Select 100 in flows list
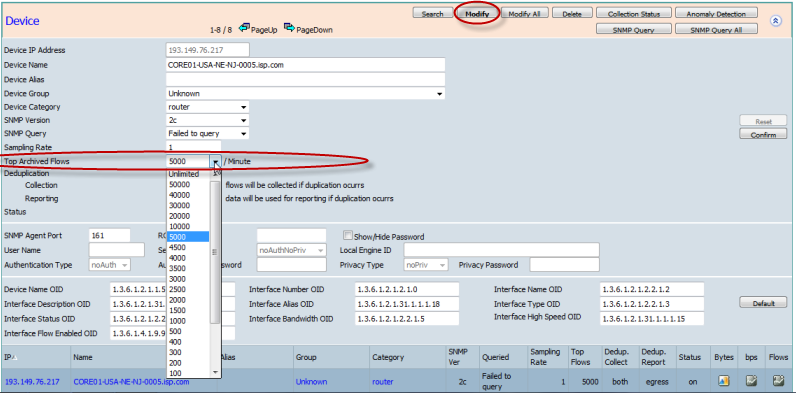The height and width of the screenshot is (393, 796). click(x=188, y=373)
